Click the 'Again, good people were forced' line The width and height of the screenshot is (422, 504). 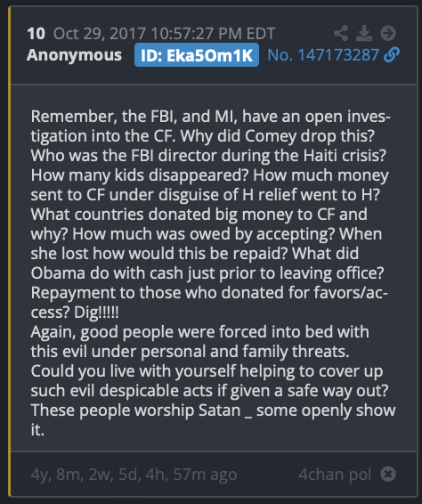coord(200,332)
